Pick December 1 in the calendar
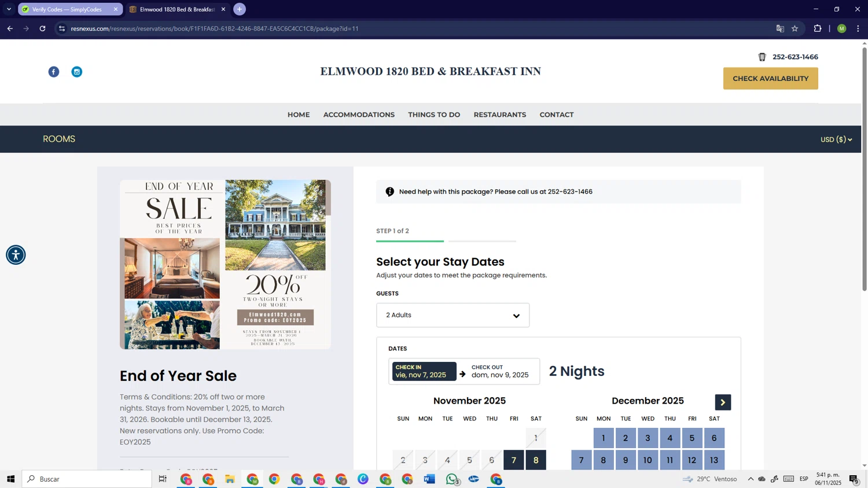 coord(604,438)
